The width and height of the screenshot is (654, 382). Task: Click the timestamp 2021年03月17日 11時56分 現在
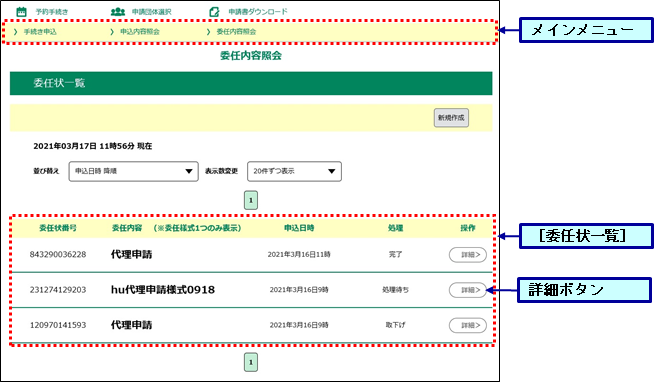tap(93, 146)
